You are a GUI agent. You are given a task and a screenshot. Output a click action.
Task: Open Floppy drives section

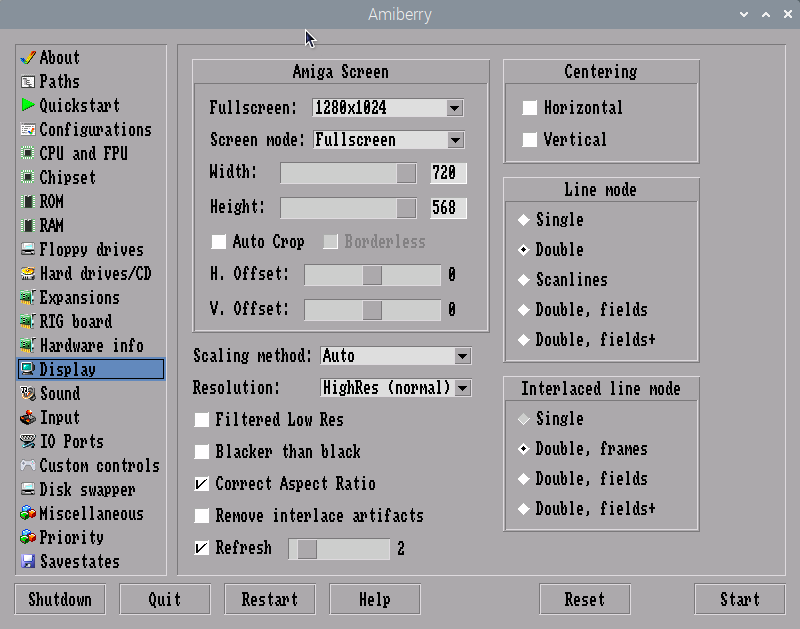pos(91,249)
